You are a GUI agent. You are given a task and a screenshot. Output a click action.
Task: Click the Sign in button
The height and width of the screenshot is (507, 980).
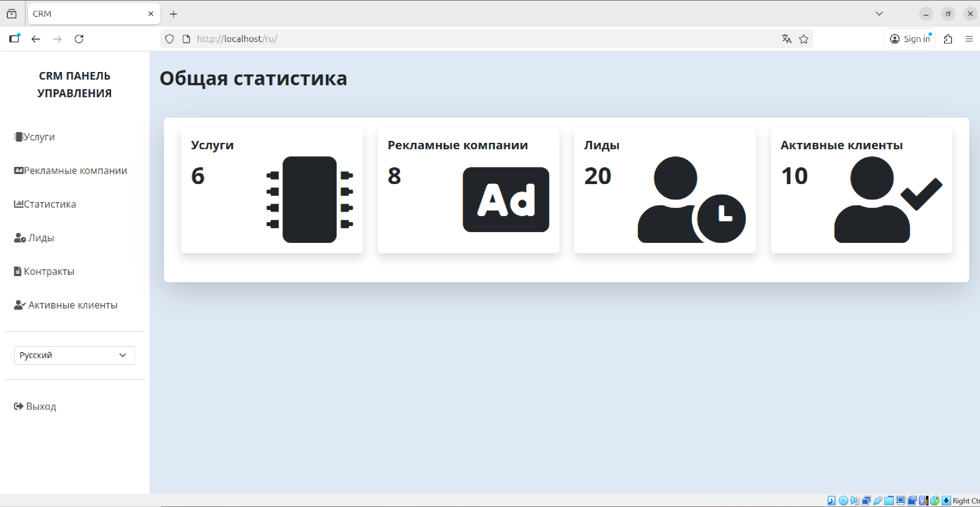point(910,39)
